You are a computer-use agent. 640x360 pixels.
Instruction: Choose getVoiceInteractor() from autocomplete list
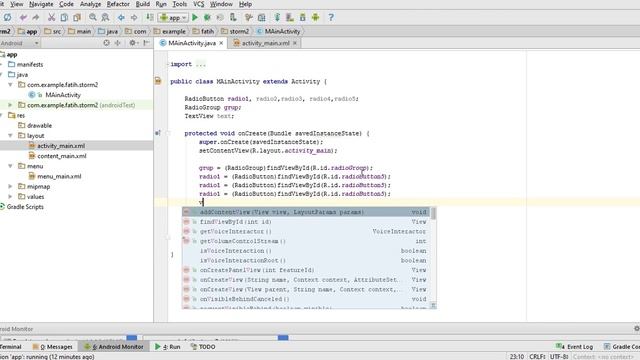pos(305,231)
